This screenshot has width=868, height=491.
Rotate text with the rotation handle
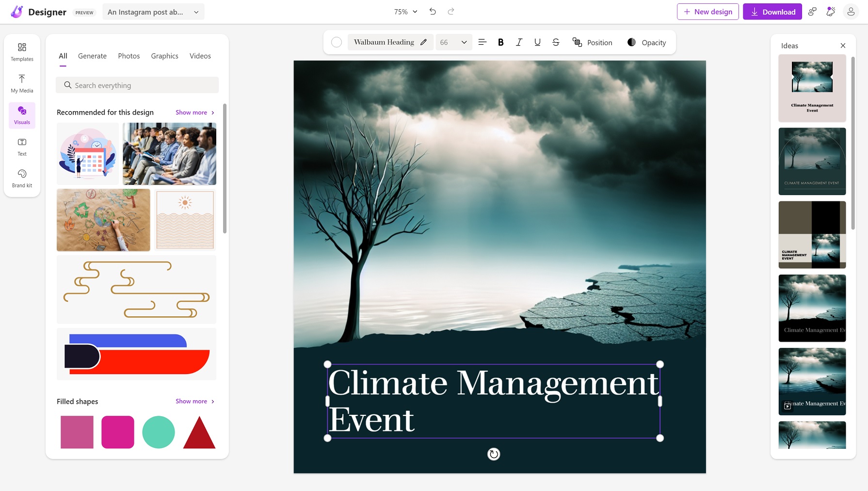click(x=493, y=454)
